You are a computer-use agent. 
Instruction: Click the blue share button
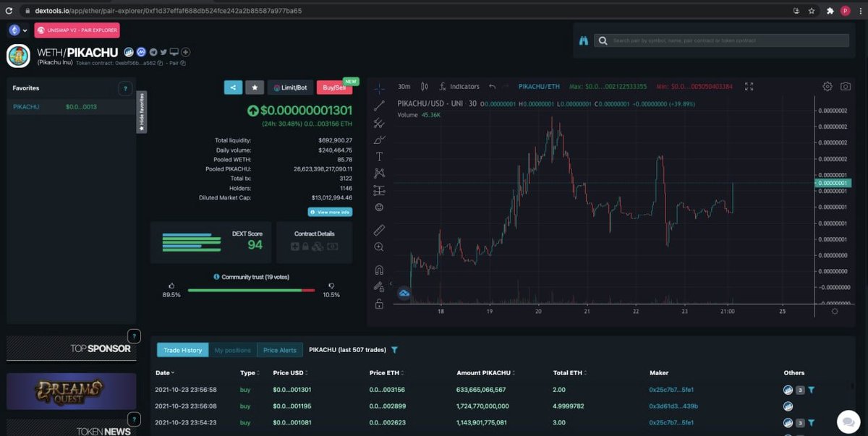233,87
